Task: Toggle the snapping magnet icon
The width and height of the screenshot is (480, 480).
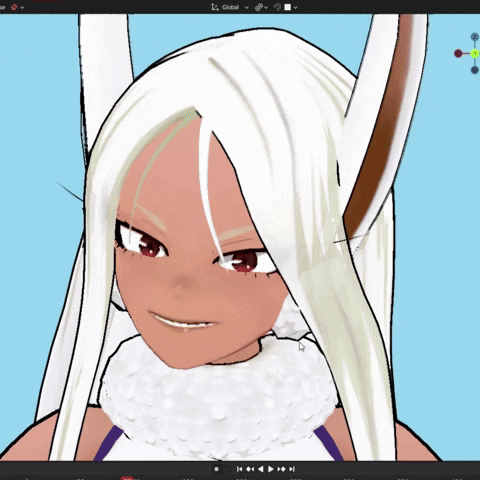Action: 277,7
